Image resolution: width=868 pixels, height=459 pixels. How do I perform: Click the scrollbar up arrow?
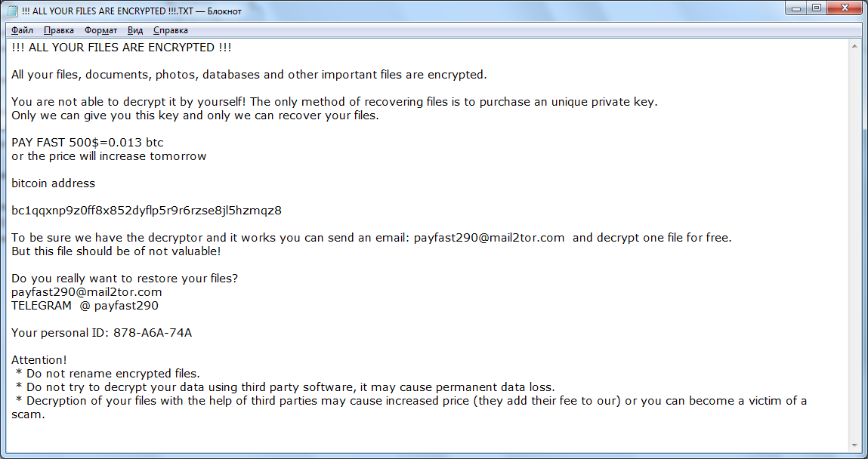tap(855, 46)
